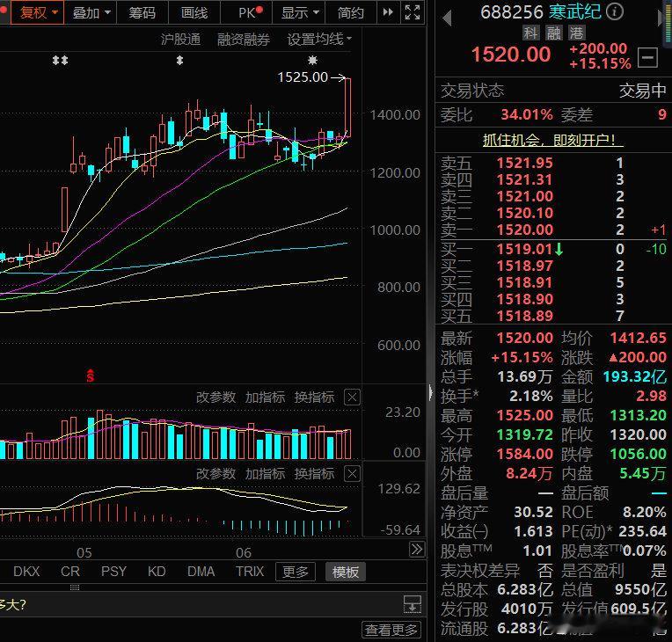Screen dimensions: 672x642
Task: Open the 筹码 chips view
Action: (x=142, y=12)
